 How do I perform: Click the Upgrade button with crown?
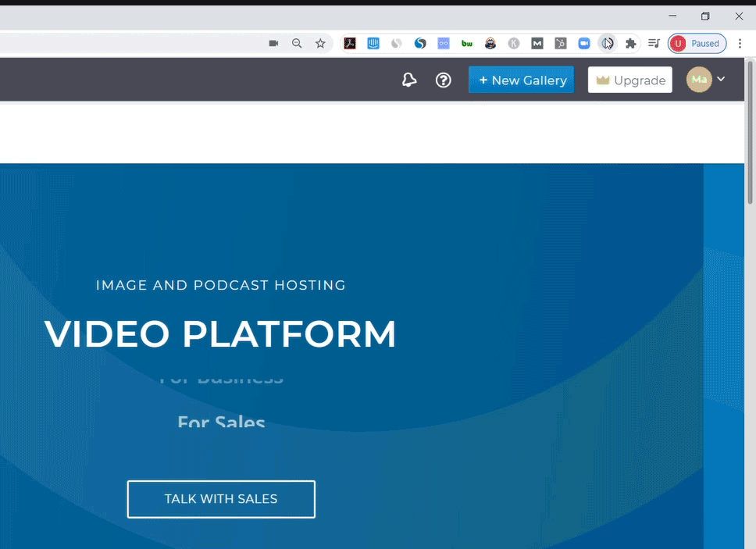629,80
